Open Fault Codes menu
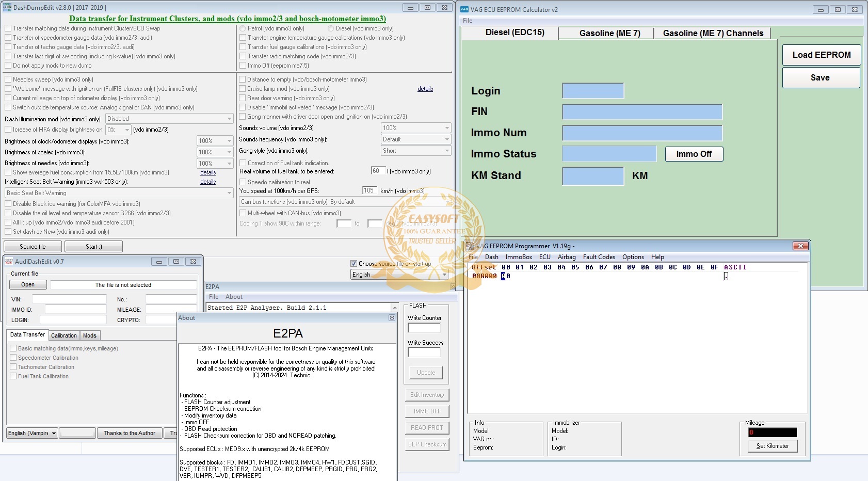The width and height of the screenshot is (868, 481). 599,257
